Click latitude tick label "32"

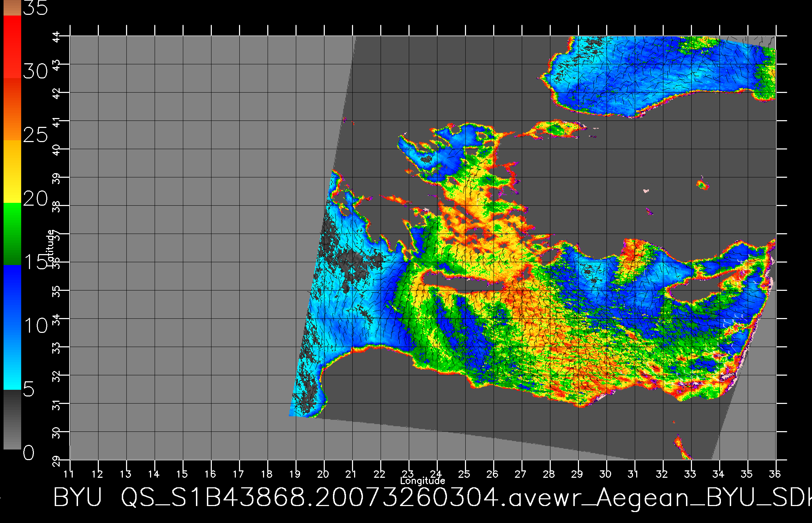pos(56,376)
